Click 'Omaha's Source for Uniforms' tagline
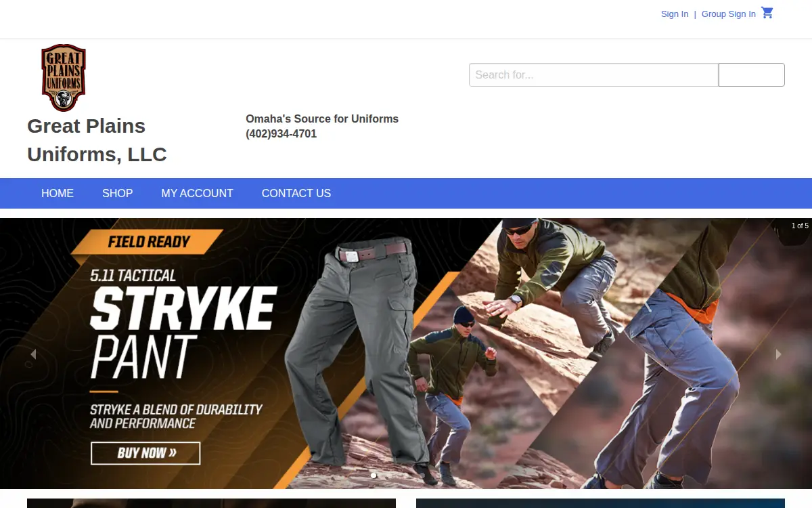This screenshot has width=812, height=508. click(x=322, y=119)
